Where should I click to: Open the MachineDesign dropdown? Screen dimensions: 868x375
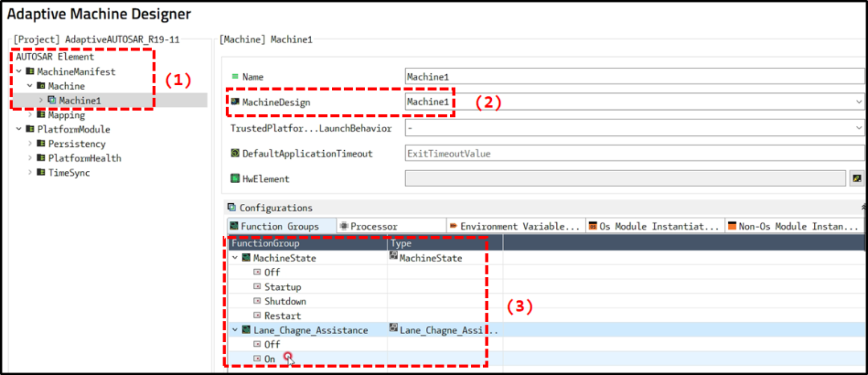[858, 102]
